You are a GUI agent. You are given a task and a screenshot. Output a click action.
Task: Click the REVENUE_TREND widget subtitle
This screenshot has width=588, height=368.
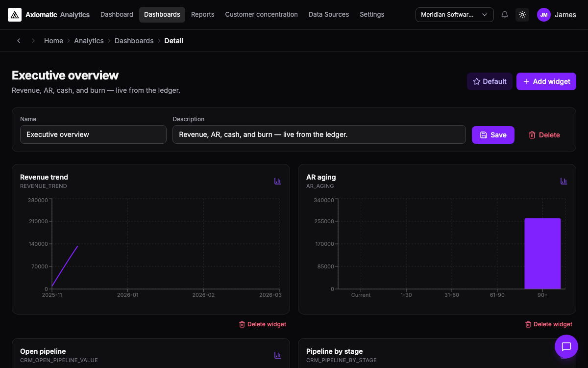(44, 186)
